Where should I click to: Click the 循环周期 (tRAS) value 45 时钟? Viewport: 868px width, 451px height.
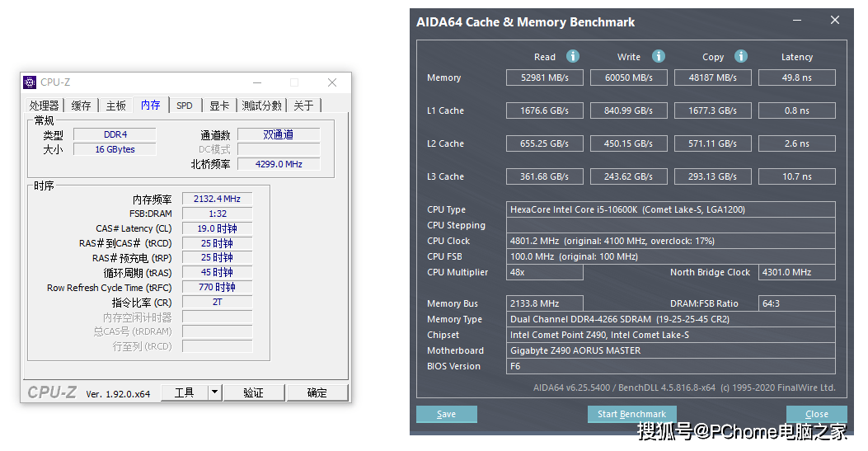click(217, 272)
